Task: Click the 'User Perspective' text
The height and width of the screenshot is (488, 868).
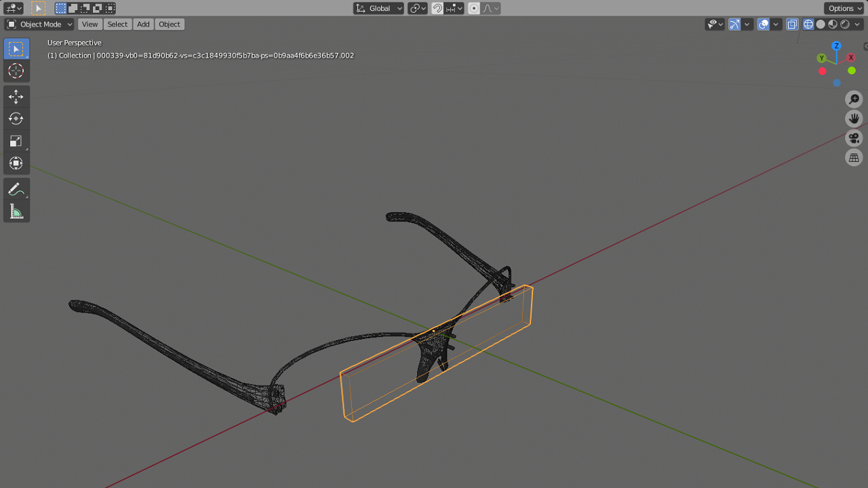Action: [75, 43]
